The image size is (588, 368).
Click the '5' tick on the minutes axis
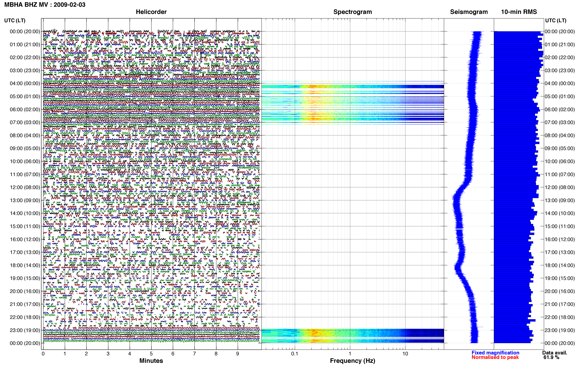pyautogui.click(x=151, y=354)
